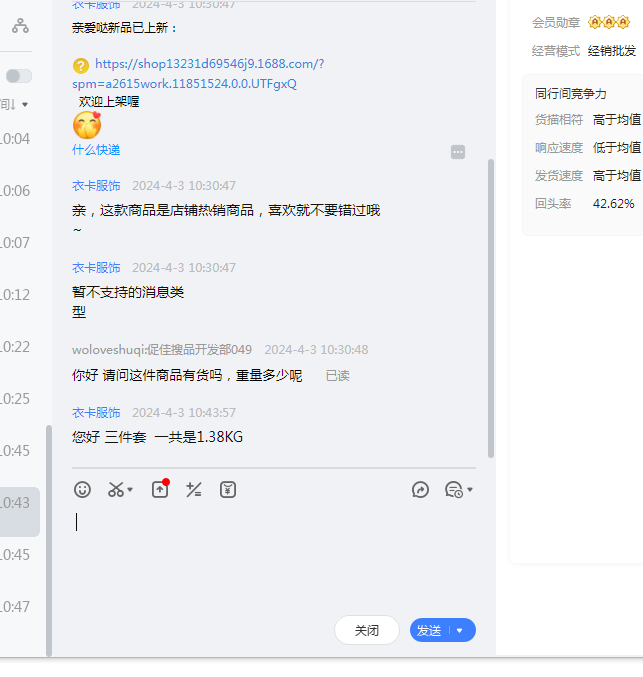Screen dimensions: 643x677
Task: Open the shop 1688.com hyperlink
Action: tap(209, 64)
